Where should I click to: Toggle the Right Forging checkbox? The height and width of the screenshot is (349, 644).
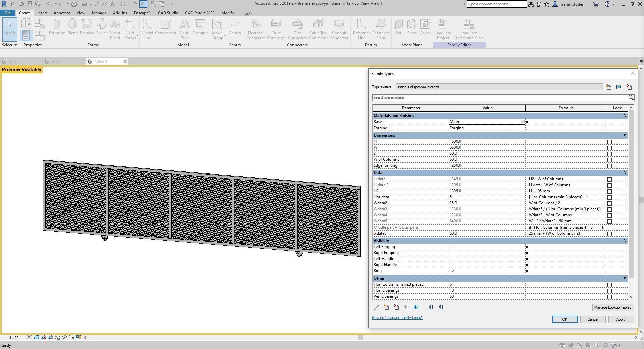point(452,253)
